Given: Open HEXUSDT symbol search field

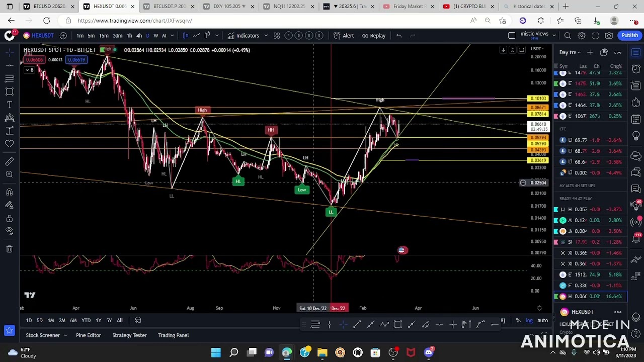Looking at the screenshot, I should 39,36.
